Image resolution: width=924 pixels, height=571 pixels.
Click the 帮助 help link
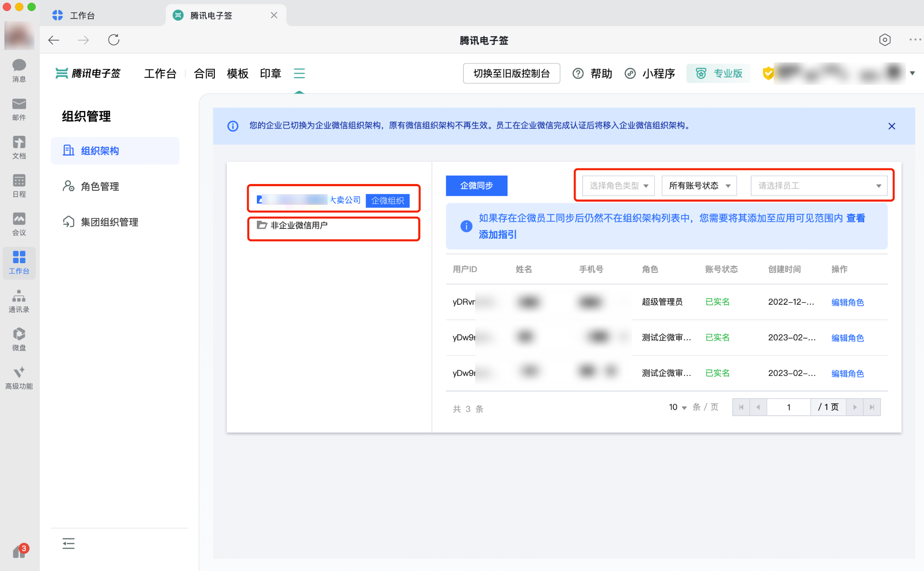(592, 73)
